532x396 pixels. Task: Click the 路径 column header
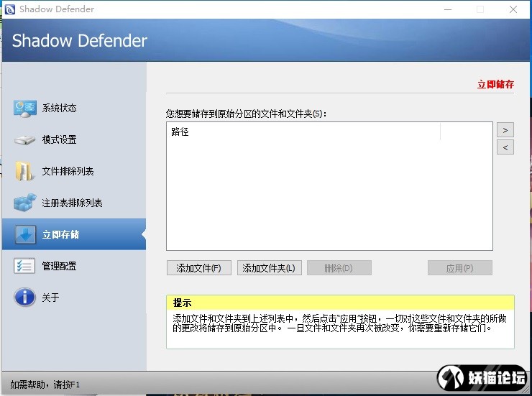(x=303, y=132)
